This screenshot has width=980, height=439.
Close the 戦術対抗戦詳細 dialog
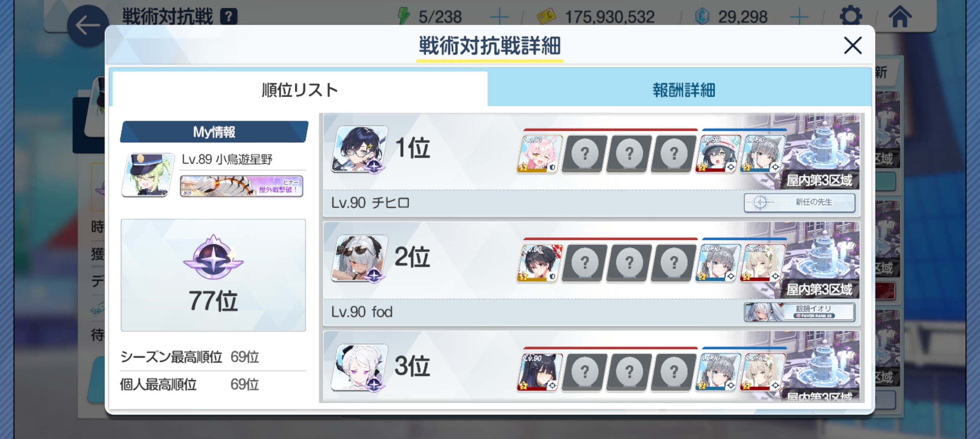click(x=852, y=45)
